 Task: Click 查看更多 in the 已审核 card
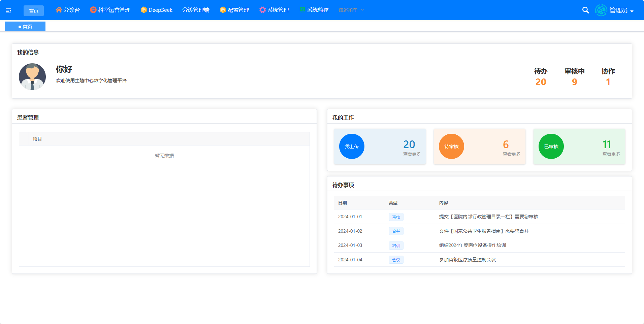point(611,153)
